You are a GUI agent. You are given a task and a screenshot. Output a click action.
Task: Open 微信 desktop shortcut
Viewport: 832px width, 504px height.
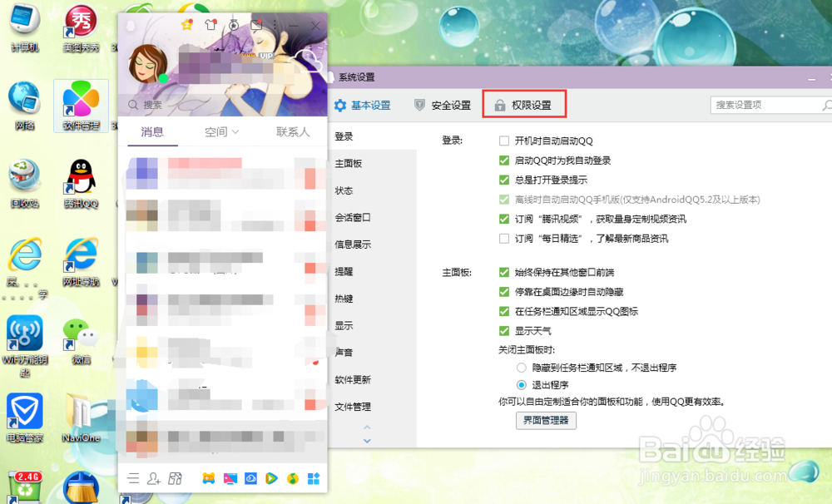coord(81,341)
